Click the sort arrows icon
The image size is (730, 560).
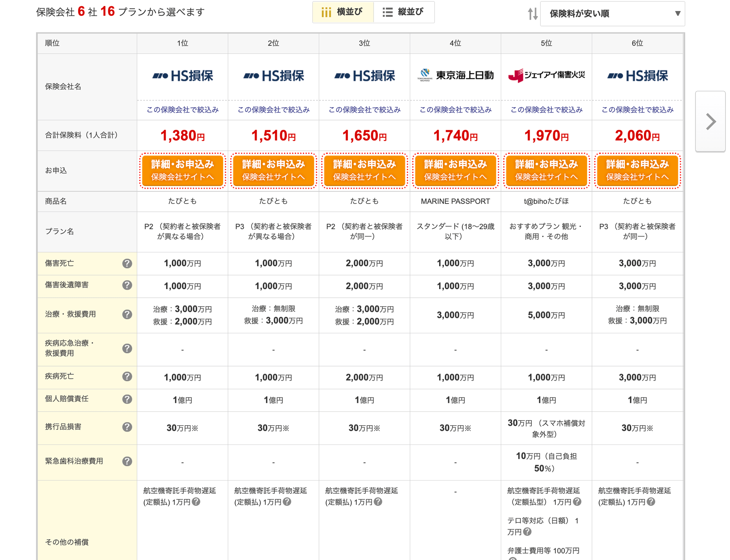tap(533, 14)
